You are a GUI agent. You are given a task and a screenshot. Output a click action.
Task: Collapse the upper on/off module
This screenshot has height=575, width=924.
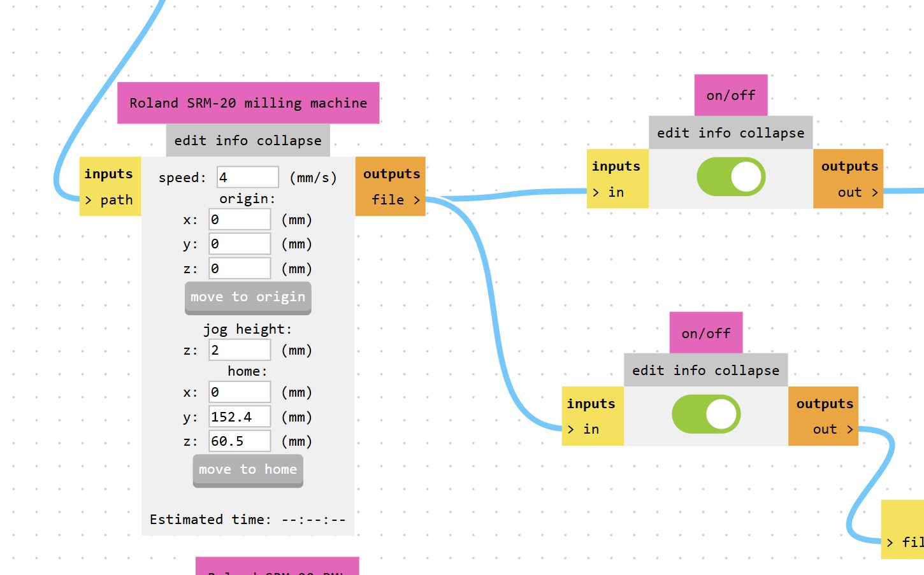772,133
